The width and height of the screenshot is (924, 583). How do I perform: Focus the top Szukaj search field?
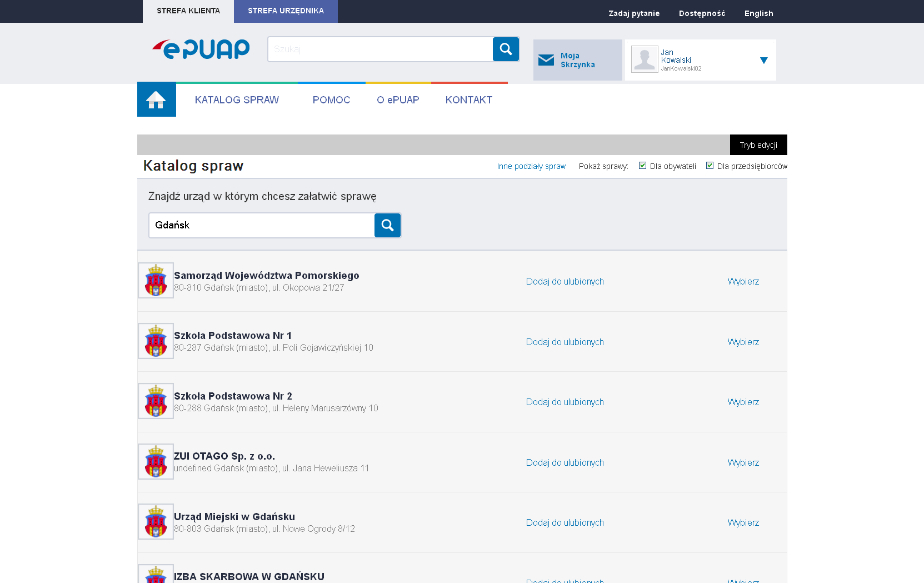(380, 49)
